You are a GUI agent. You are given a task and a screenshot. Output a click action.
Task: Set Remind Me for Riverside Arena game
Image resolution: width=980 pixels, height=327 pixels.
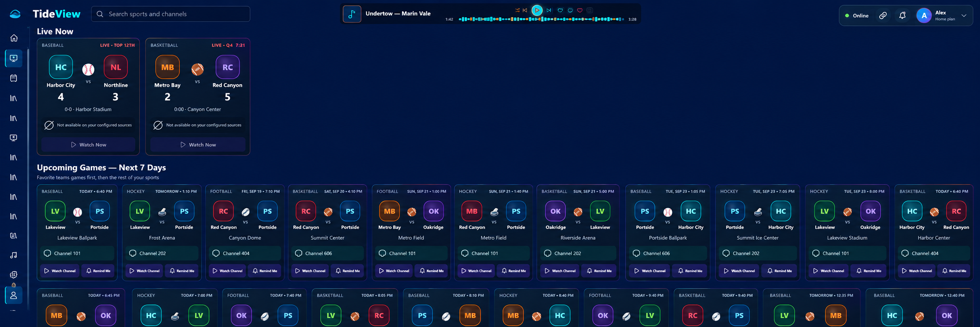pyautogui.click(x=599, y=271)
